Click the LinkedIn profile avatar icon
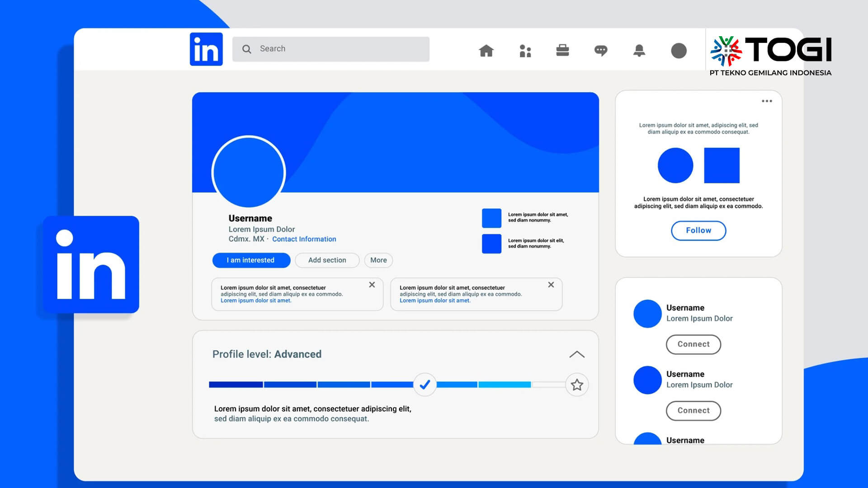 (x=248, y=172)
